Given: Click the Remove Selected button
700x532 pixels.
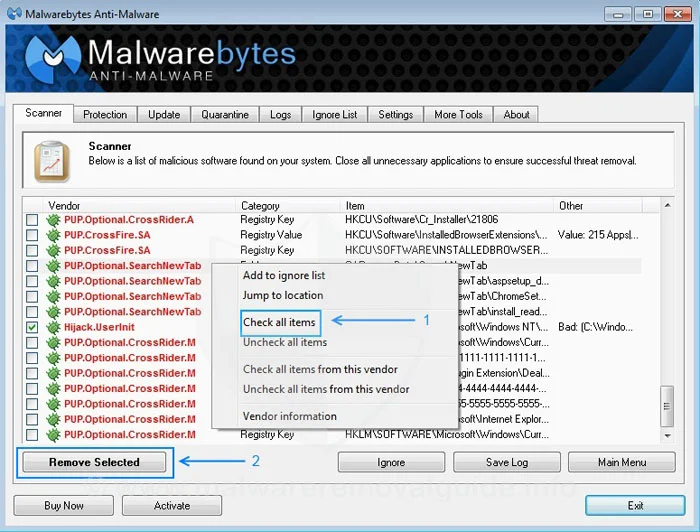Looking at the screenshot, I should (94, 462).
